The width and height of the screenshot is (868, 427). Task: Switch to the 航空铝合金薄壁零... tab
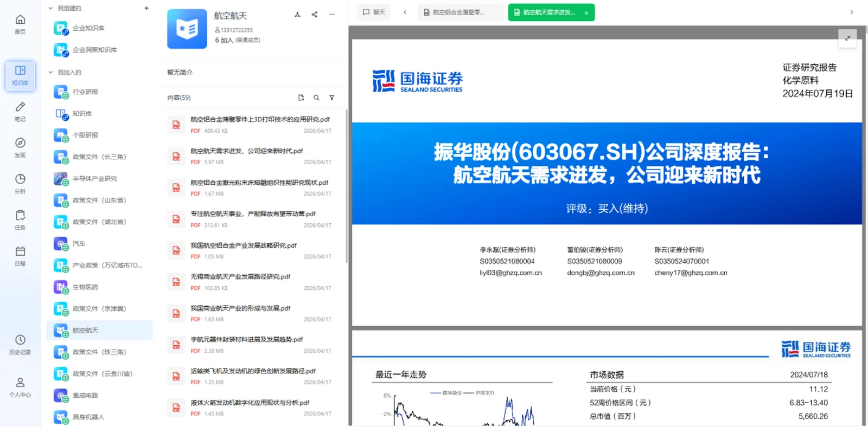461,12
